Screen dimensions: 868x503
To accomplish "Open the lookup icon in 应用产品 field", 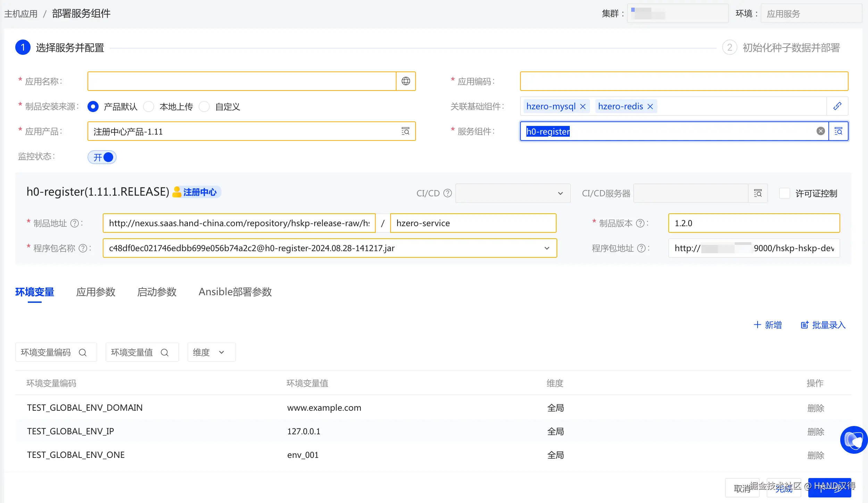I will [x=405, y=131].
